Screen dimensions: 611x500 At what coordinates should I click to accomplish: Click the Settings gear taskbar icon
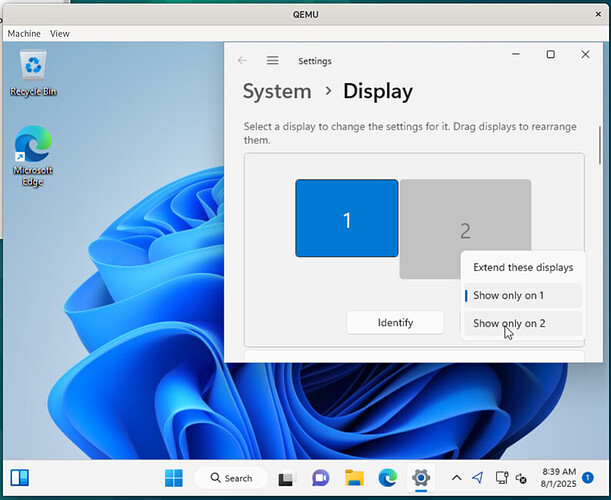(421, 478)
